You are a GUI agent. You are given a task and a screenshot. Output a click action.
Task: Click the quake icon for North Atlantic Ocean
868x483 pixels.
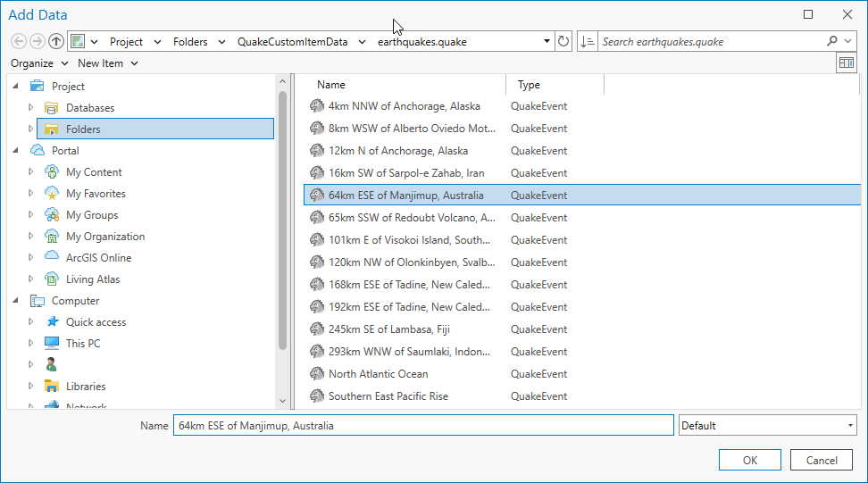pos(316,374)
